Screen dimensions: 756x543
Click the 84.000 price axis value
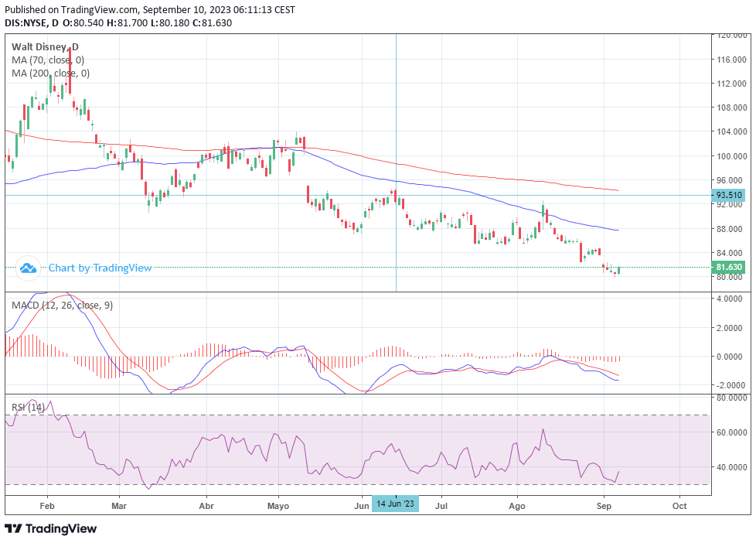pos(730,252)
